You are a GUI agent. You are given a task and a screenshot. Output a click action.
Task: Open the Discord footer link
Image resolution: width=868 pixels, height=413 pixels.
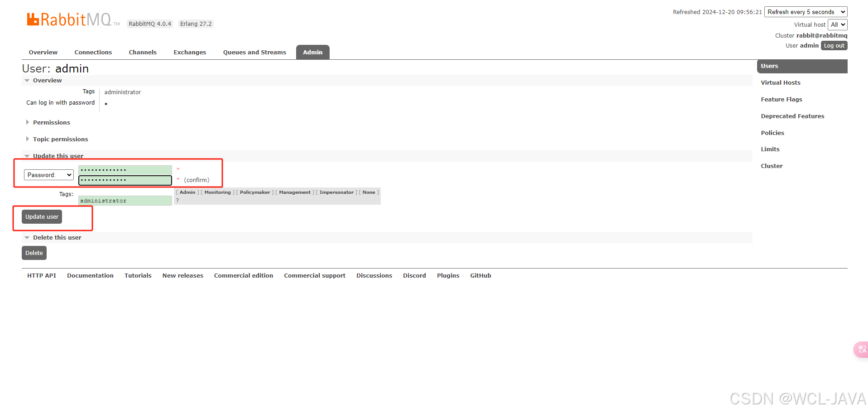[x=414, y=276]
